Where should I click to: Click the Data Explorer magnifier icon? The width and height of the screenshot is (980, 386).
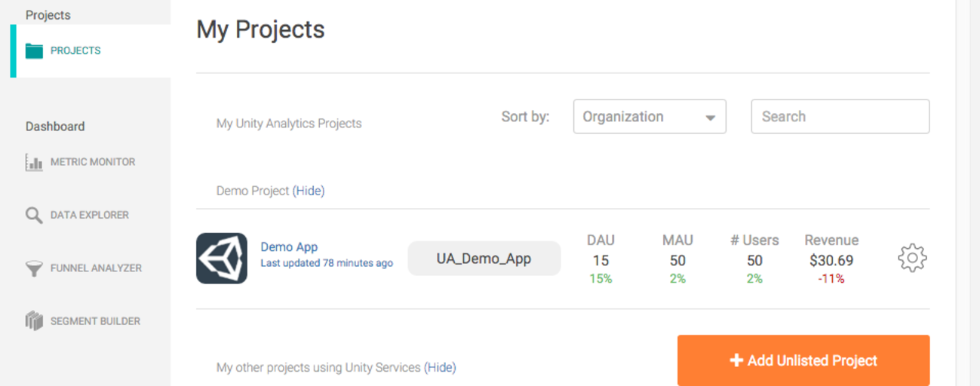click(34, 216)
